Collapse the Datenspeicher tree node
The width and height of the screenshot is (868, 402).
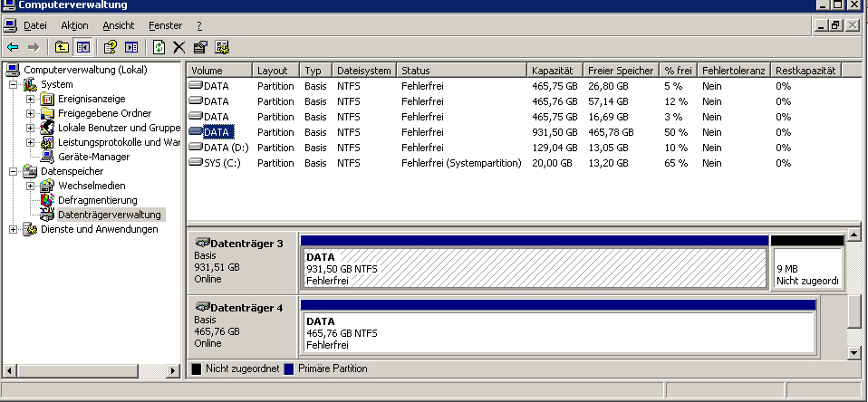pos(14,171)
